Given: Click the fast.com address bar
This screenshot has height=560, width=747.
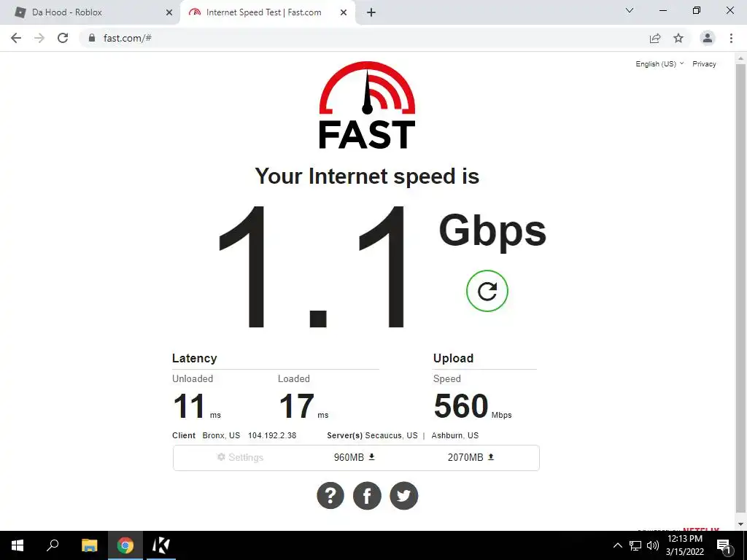Looking at the screenshot, I should 362,38.
